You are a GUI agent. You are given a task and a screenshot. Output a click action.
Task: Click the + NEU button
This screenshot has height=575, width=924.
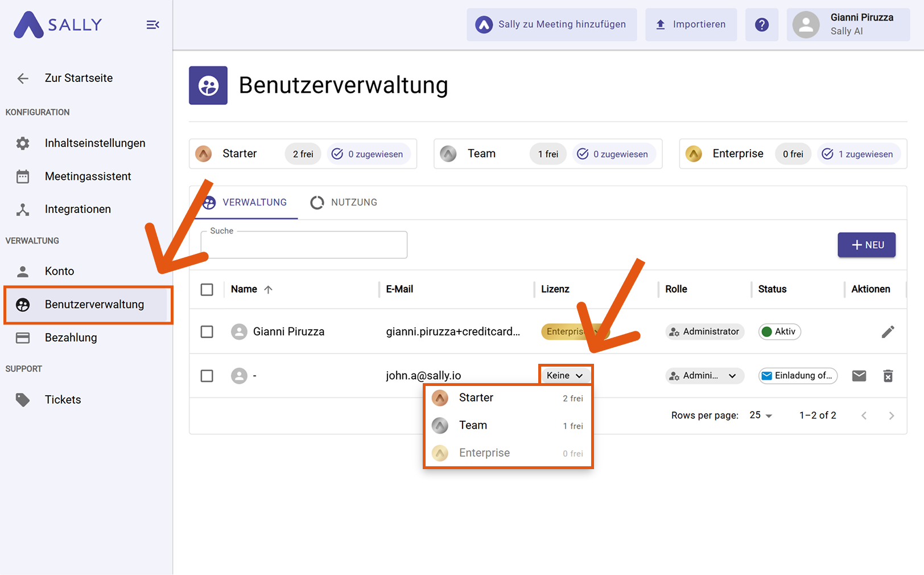(867, 245)
